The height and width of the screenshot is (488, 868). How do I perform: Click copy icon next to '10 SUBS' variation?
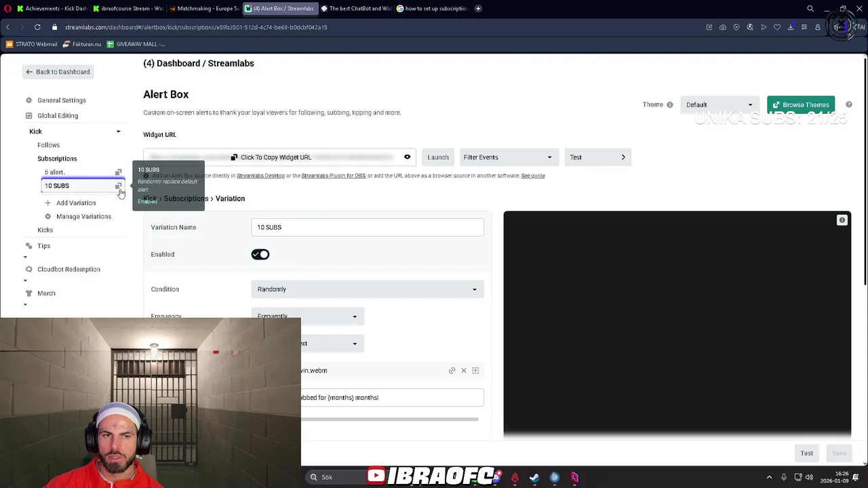(118, 186)
